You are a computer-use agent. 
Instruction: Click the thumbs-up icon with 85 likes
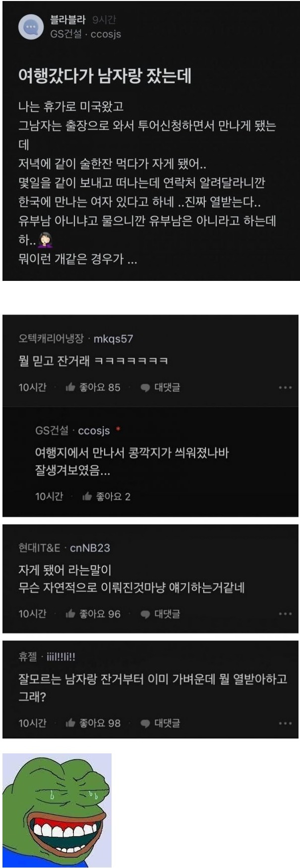70,387
